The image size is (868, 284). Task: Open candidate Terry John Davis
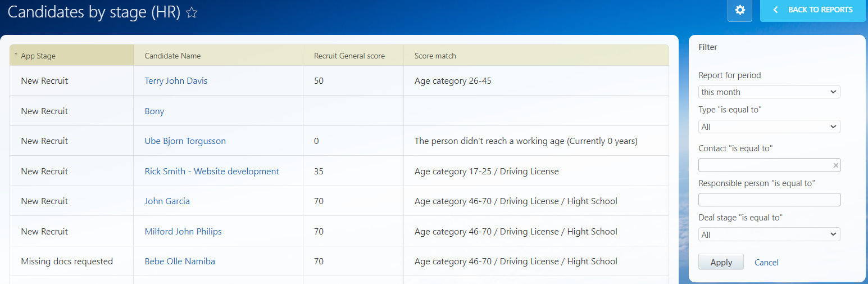tap(176, 81)
